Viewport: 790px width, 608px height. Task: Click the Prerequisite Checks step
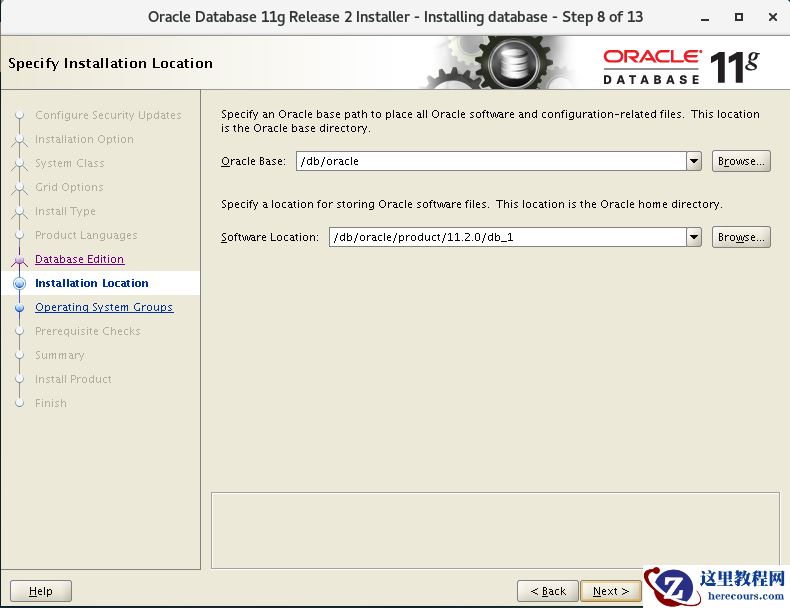point(88,331)
